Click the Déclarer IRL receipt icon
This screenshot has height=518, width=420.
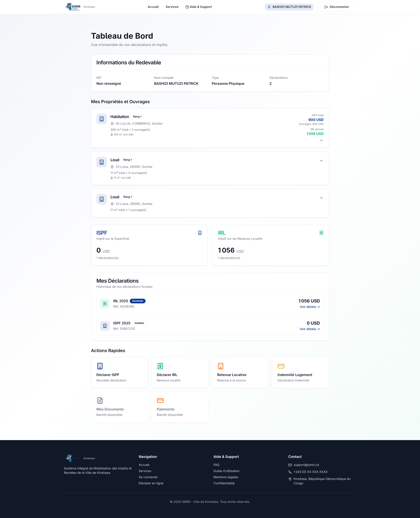[160, 366]
